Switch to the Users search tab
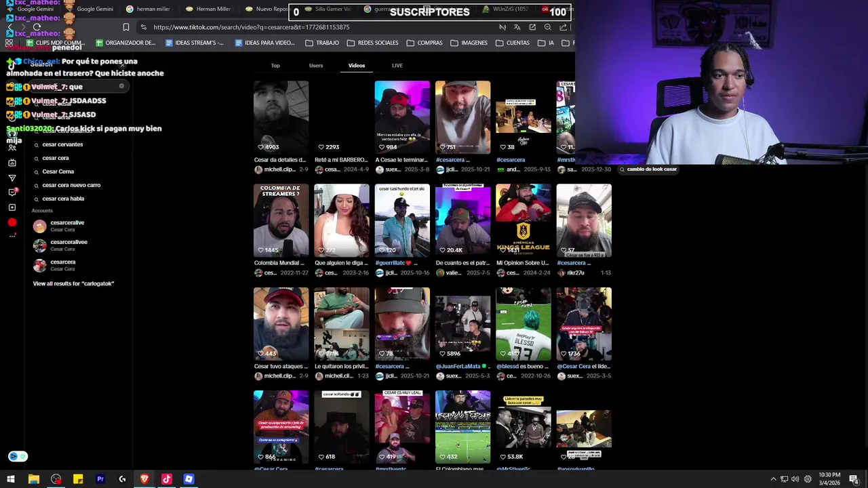The image size is (868, 488). tap(316, 66)
